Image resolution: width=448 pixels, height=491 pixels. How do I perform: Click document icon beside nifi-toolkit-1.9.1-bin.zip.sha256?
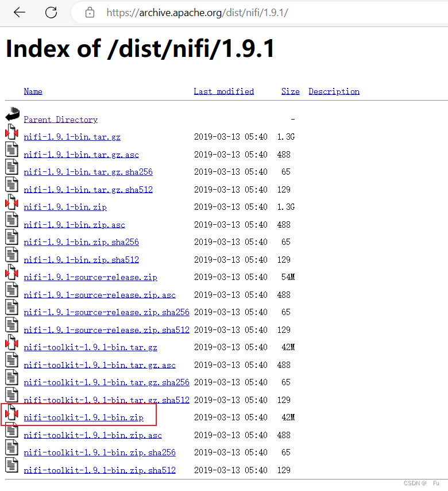click(11, 447)
